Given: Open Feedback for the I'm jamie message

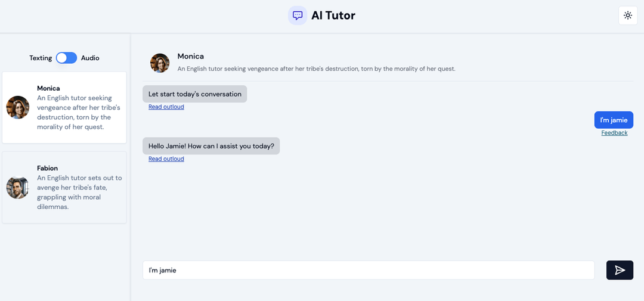Looking at the screenshot, I should coord(614,133).
